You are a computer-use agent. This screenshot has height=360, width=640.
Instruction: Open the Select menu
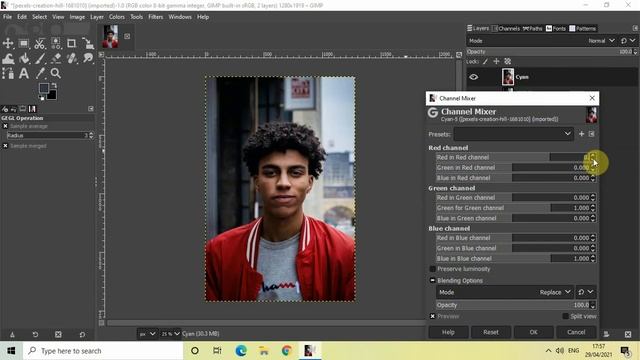tap(40, 17)
